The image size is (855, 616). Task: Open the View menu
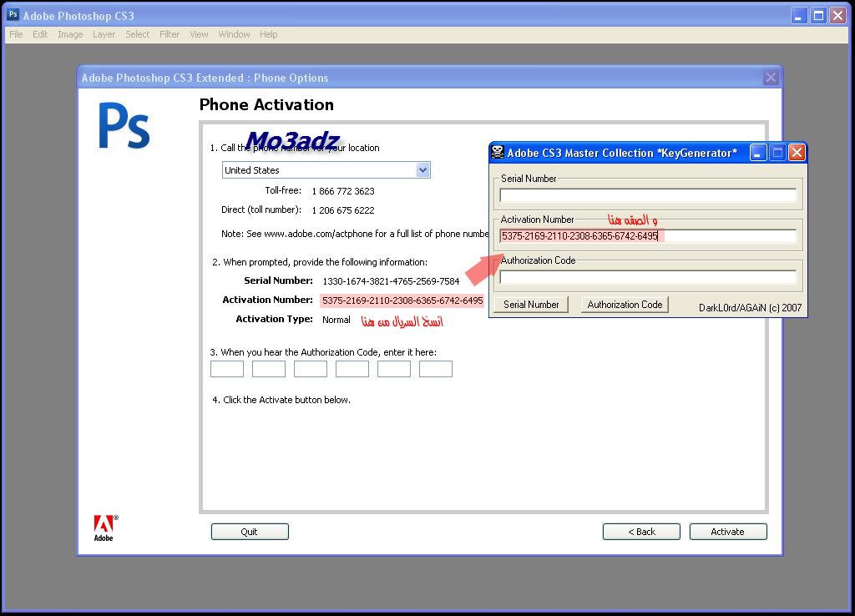199,34
